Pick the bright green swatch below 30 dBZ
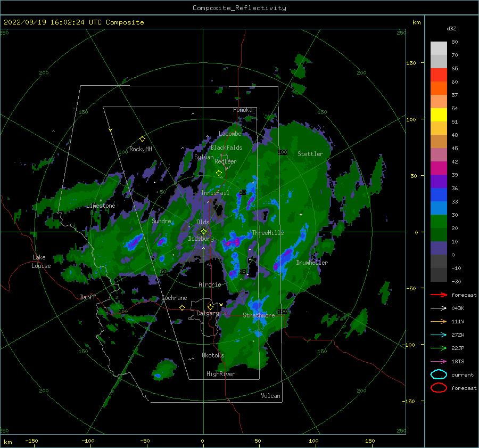The width and height of the screenshot is (479, 448). coord(439,222)
